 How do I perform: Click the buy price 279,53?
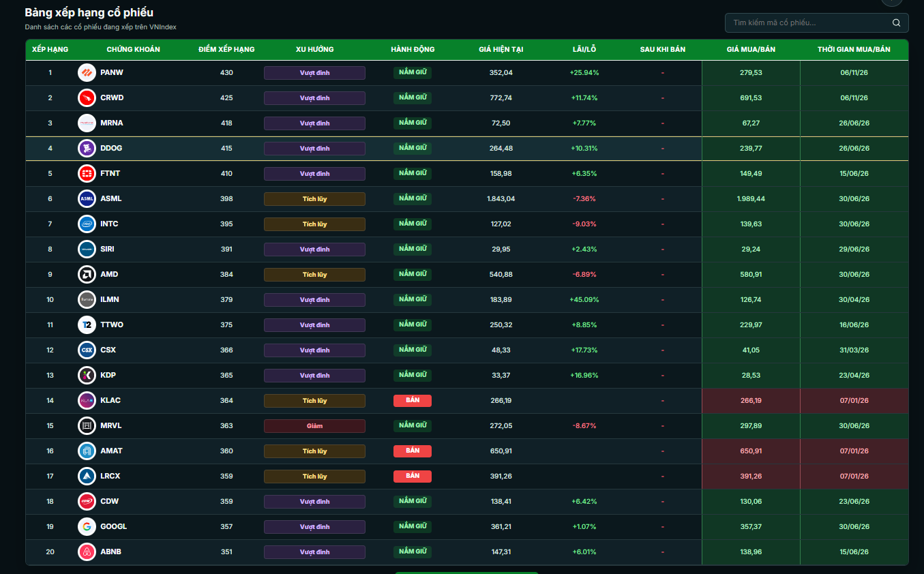[x=751, y=72]
